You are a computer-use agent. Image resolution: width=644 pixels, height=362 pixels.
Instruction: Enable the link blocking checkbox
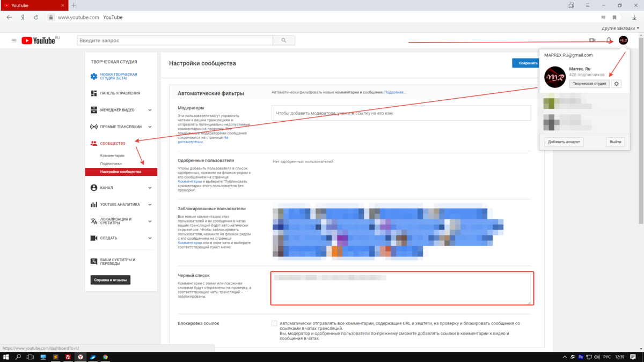[274, 323]
